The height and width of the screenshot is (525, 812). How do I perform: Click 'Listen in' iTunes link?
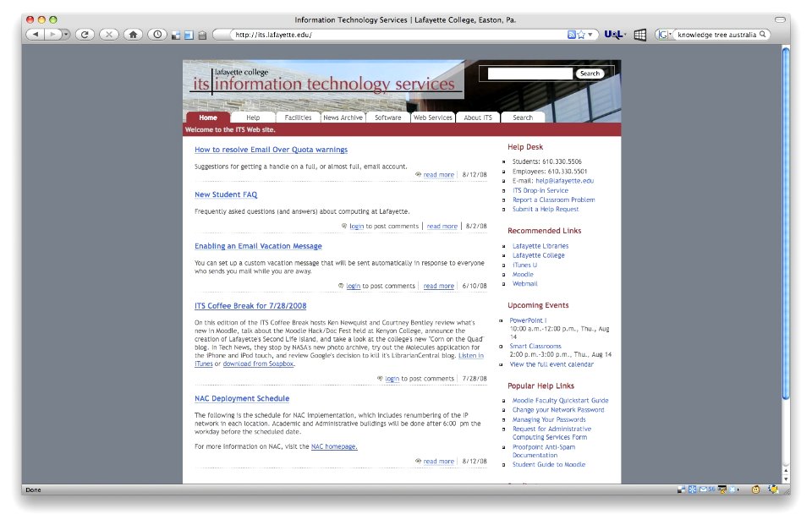(x=471, y=356)
